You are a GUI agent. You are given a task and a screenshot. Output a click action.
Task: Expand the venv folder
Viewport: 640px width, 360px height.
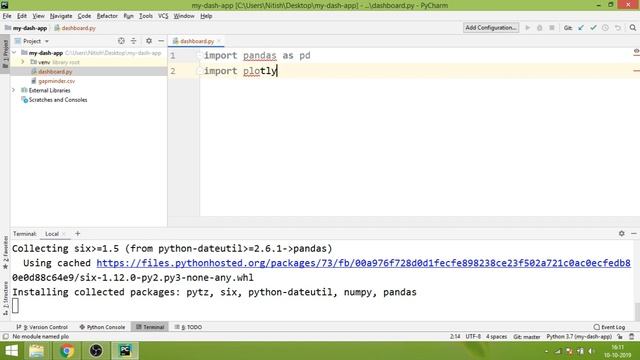(23, 62)
